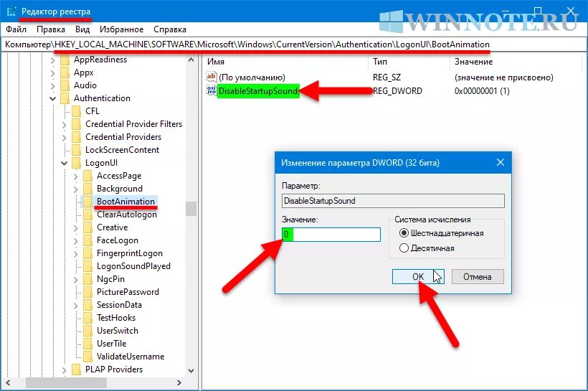Select the UserTile tree key
The height and width of the screenshot is (391, 588).
pos(111,344)
